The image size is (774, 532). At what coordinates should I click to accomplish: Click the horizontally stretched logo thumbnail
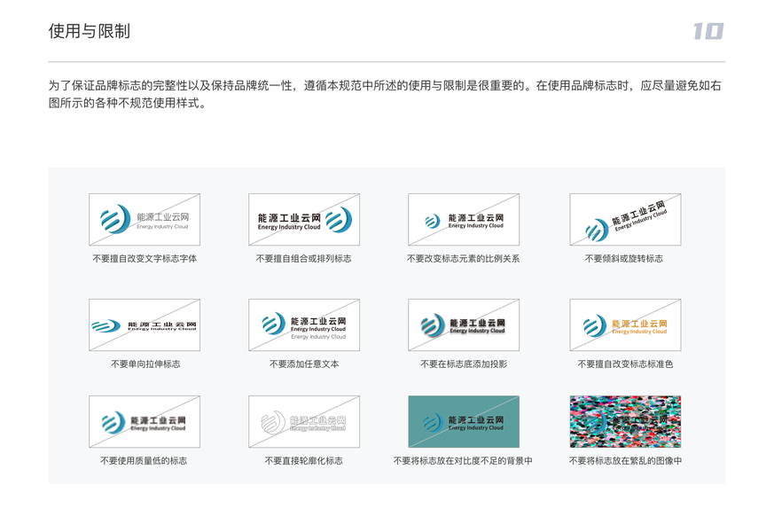(x=145, y=325)
